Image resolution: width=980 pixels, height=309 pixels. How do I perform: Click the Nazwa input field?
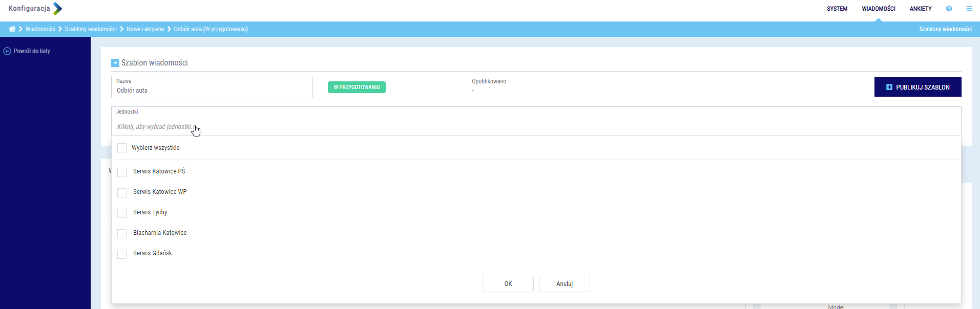click(x=212, y=91)
